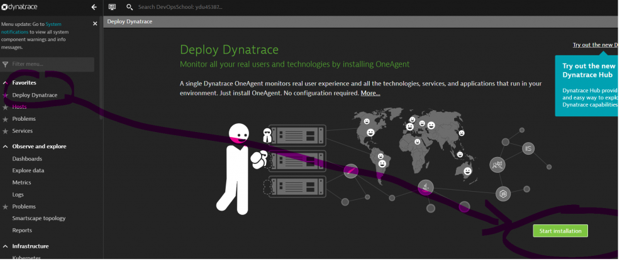The image size is (644, 264).
Task: Open Dashboards from the sidebar
Action: click(27, 158)
